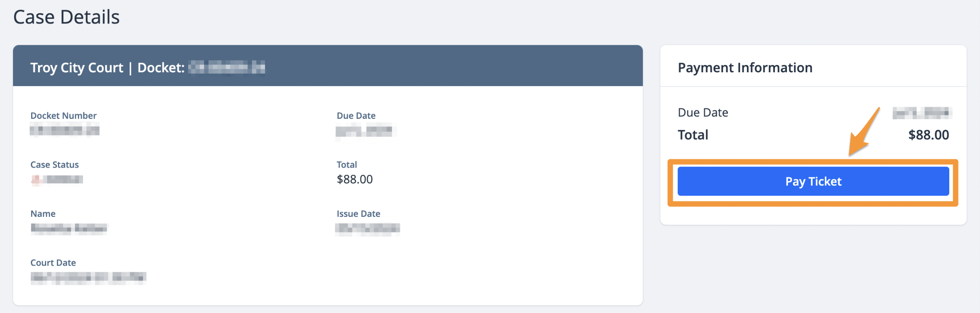This screenshot has width=980, height=313.
Task: Click the Issue Date label
Action: tap(358, 214)
